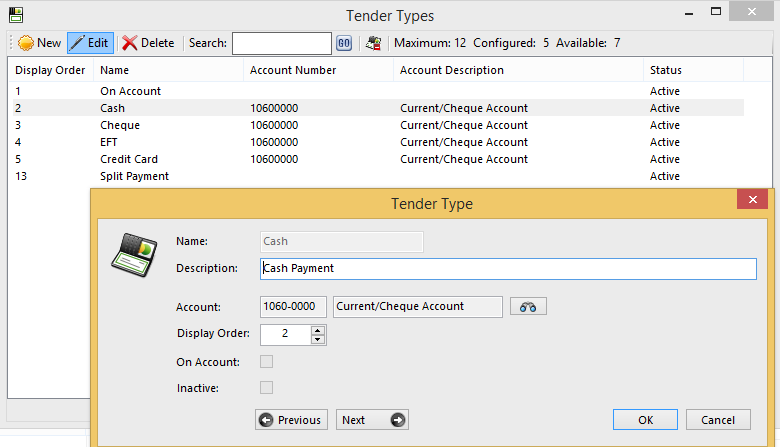Click the search go icon beside Search box

click(x=344, y=43)
